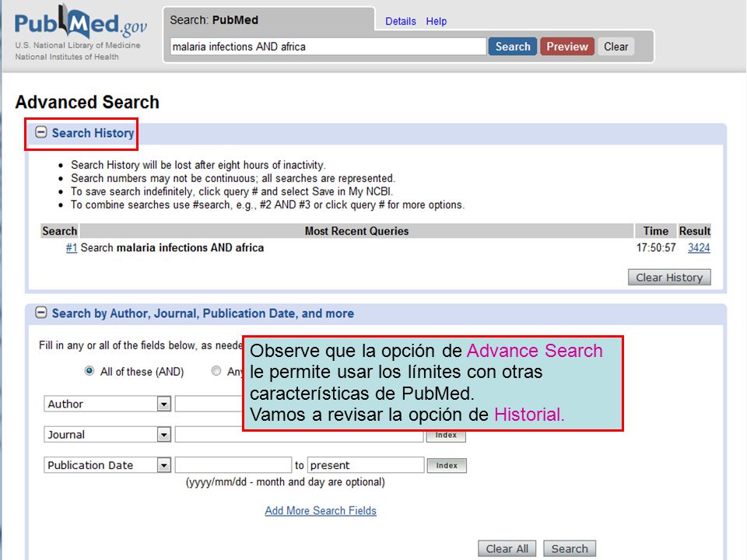This screenshot has width=747, height=560.
Task: Open the Details link
Action: pos(401,22)
